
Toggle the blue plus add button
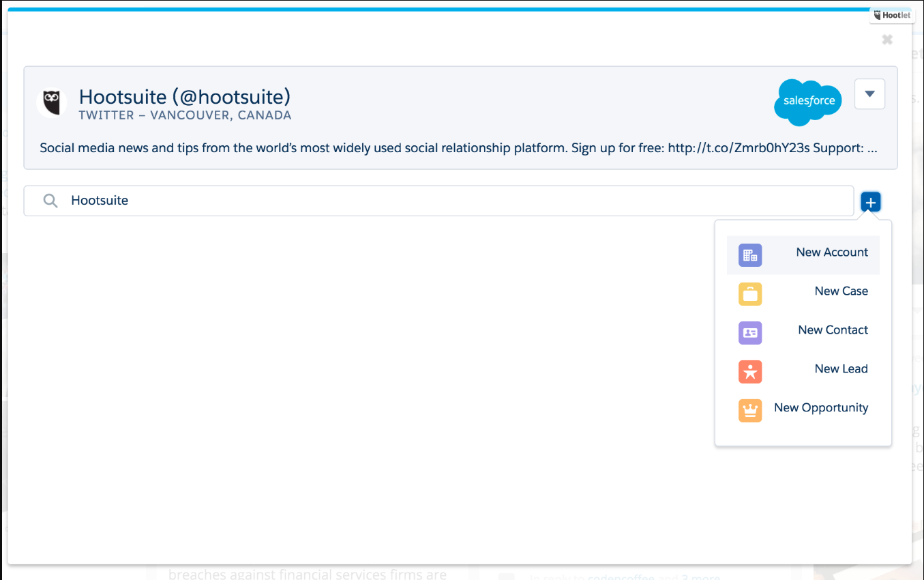click(x=871, y=202)
